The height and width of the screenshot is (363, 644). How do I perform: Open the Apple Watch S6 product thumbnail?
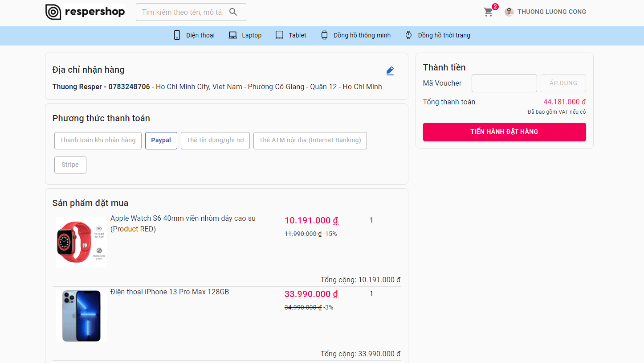82,242
